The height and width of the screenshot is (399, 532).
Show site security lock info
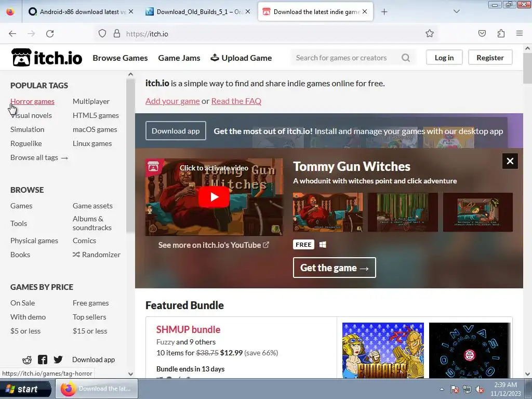click(117, 34)
